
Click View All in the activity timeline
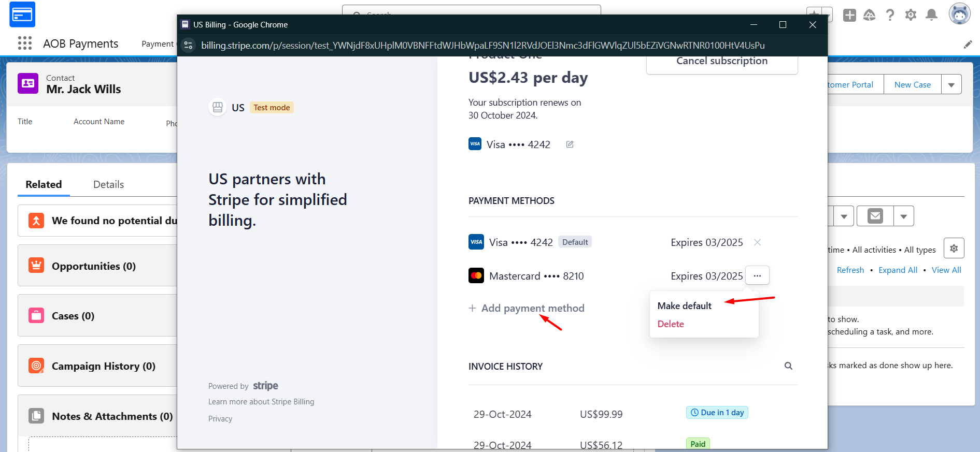pyautogui.click(x=946, y=270)
